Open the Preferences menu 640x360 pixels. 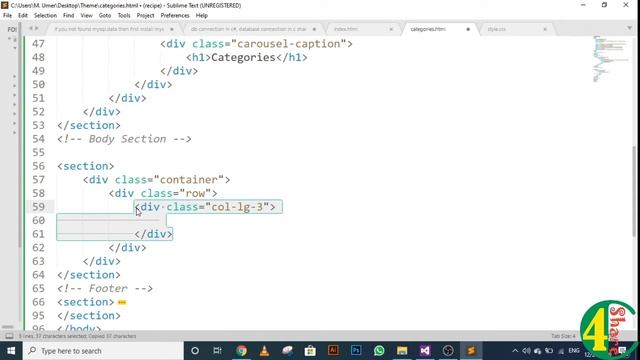(x=175, y=16)
